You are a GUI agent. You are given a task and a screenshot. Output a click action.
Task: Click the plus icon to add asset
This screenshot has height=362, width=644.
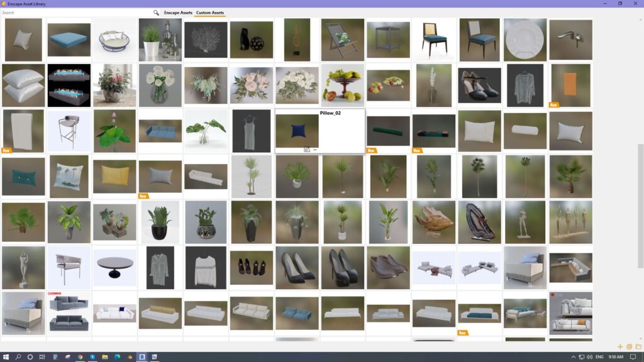pos(620,346)
